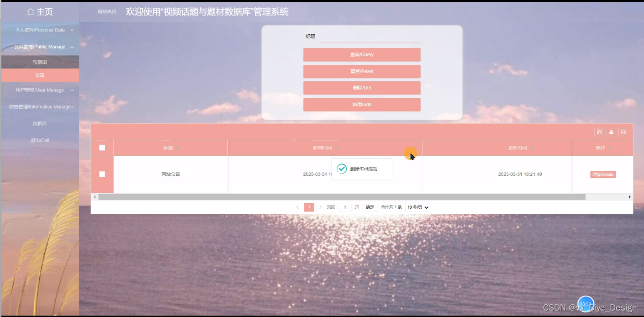Go to next page arrow in pagination

tap(321, 207)
